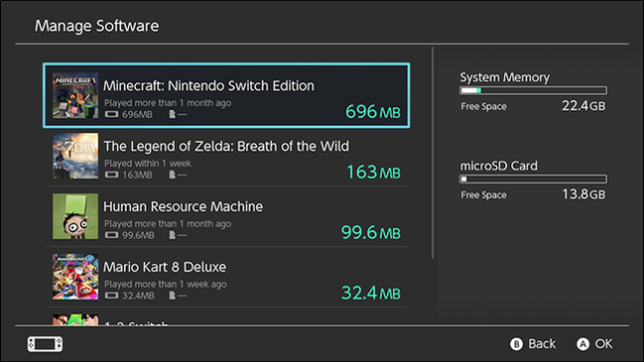Click the Switch console controller icon
This screenshot has height=362, width=644.
46,344
